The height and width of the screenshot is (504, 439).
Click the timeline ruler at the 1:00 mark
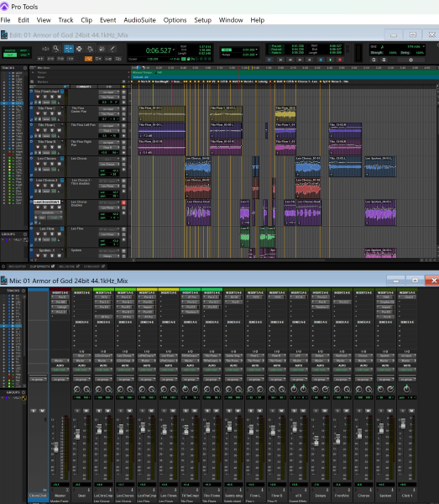click(x=208, y=68)
